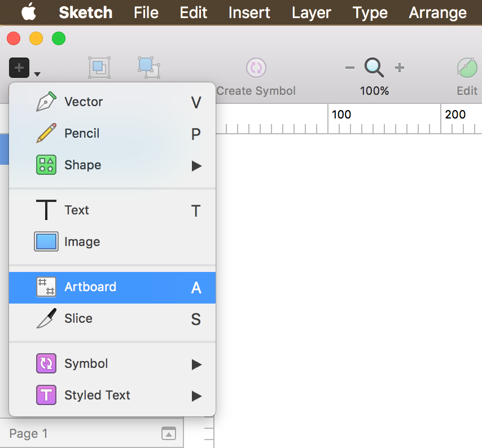This screenshot has height=448, width=482.
Task: Click the purple Styled Text icon
Action: [46, 395]
